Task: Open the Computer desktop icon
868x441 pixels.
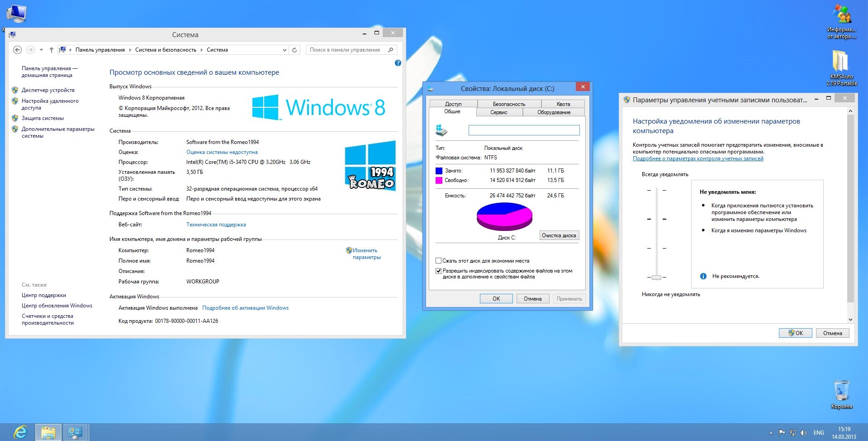Action: [17, 14]
